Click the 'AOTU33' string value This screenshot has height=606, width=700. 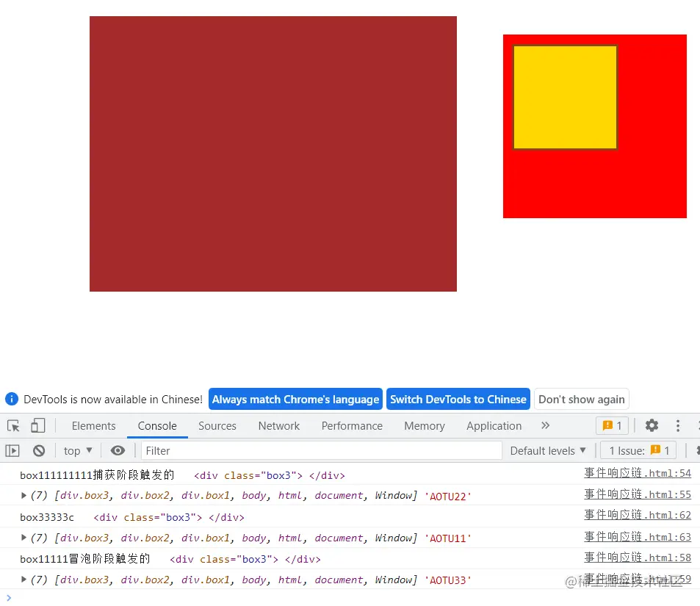(448, 580)
